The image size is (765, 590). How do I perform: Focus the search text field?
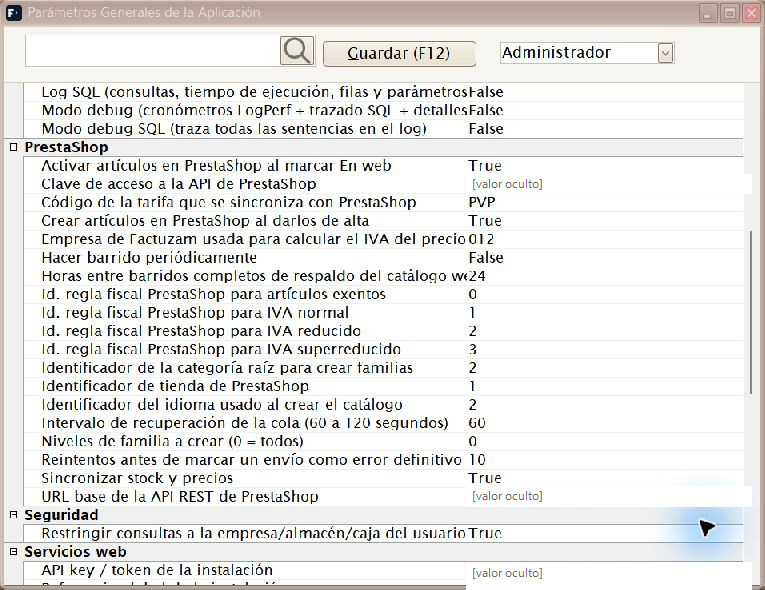coord(152,51)
